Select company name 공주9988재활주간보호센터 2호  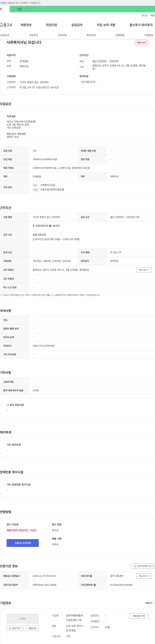74,618
